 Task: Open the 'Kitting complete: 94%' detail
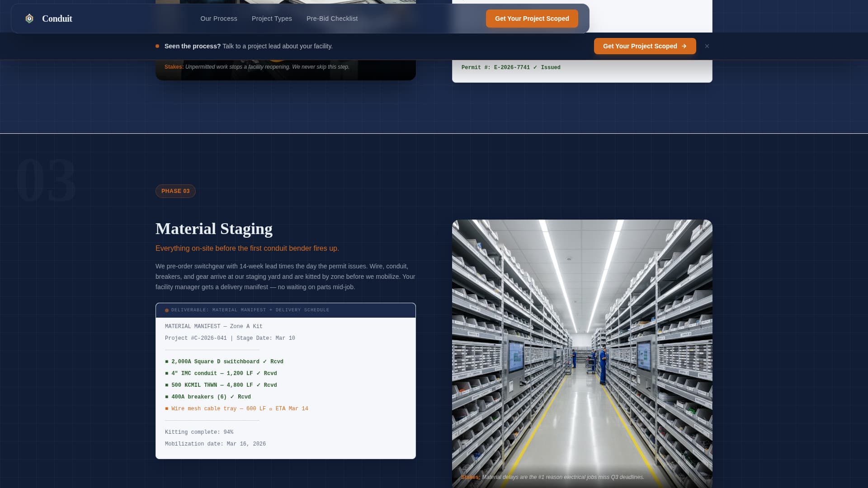tap(199, 432)
